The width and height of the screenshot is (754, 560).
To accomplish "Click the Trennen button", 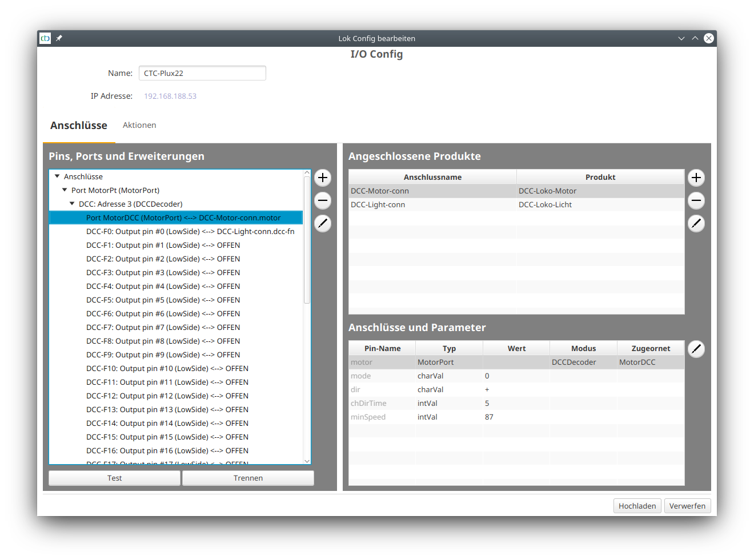I will pyautogui.click(x=248, y=478).
